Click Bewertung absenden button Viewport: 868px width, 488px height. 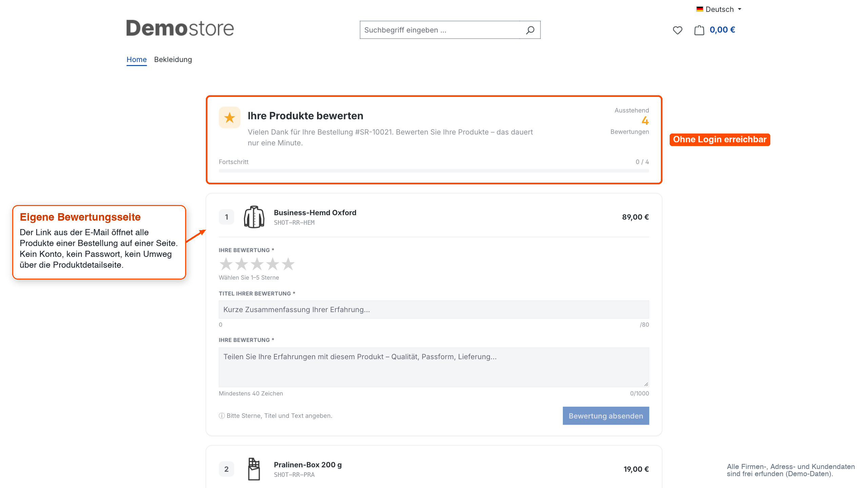pyautogui.click(x=606, y=416)
